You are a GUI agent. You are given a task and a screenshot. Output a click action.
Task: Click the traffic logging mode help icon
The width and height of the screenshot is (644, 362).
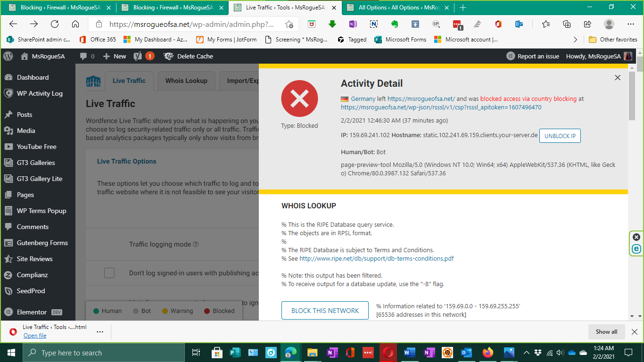pos(196,245)
